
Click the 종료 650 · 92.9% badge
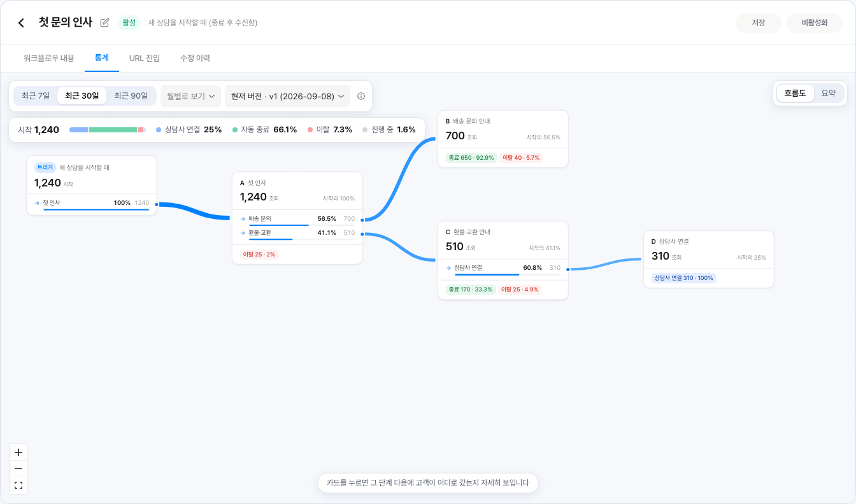click(x=471, y=158)
